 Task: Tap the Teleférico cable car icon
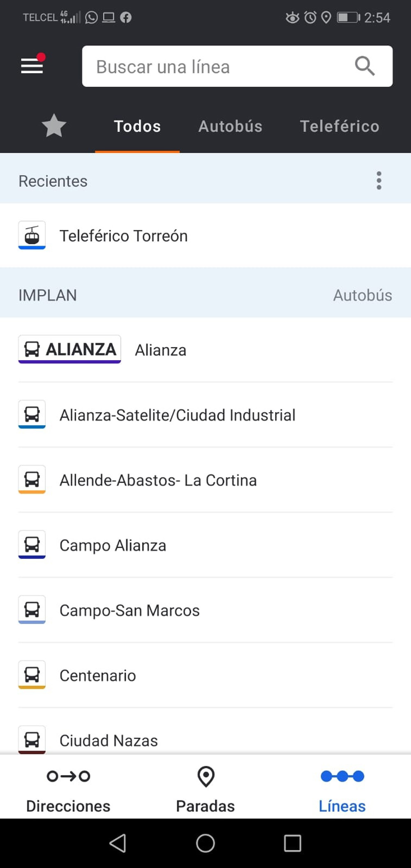click(32, 235)
